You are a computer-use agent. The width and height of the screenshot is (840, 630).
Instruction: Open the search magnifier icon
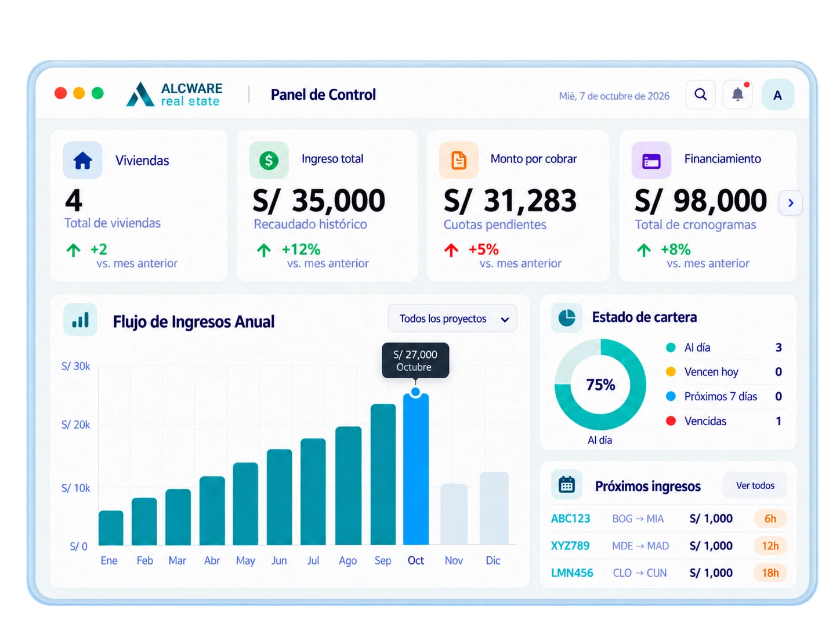click(x=700, y=95)
